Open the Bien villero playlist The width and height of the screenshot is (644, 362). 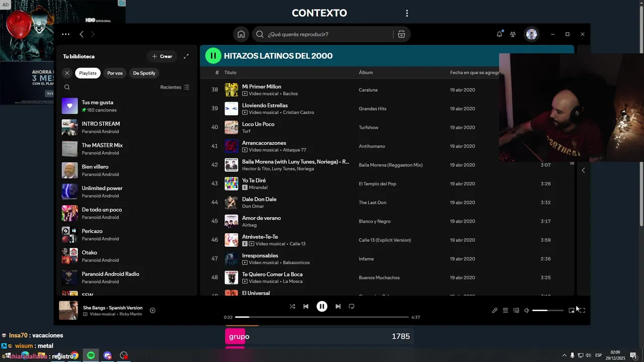coord(127,170)
